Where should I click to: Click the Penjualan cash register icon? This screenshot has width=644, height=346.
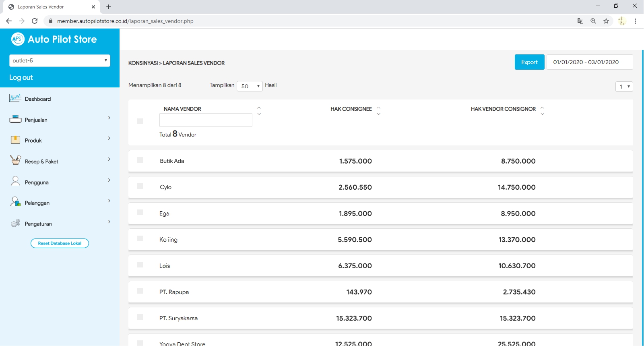tap(15, 120)
